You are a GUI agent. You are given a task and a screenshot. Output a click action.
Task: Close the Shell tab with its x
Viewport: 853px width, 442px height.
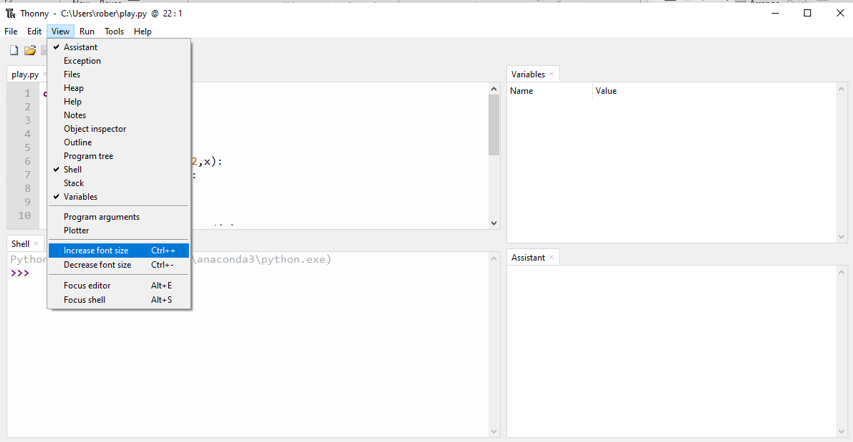click(x=36, y=244)
